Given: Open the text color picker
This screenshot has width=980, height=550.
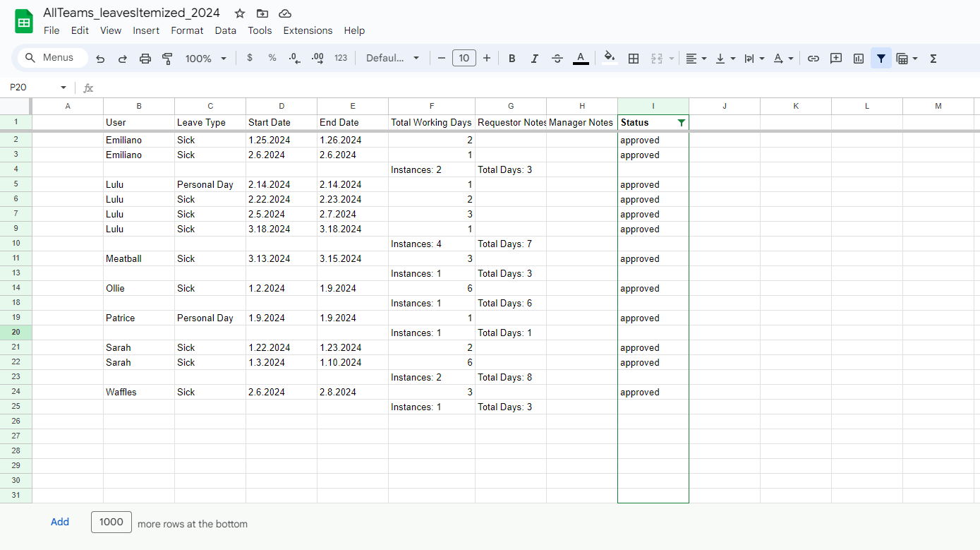Looking at the screenshot, I should coord(581,59).
